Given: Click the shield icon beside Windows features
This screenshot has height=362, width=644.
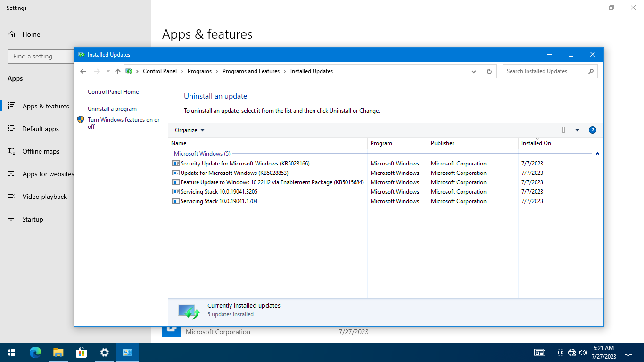Looking at the screenshot, I should click(x=81, y=120).
